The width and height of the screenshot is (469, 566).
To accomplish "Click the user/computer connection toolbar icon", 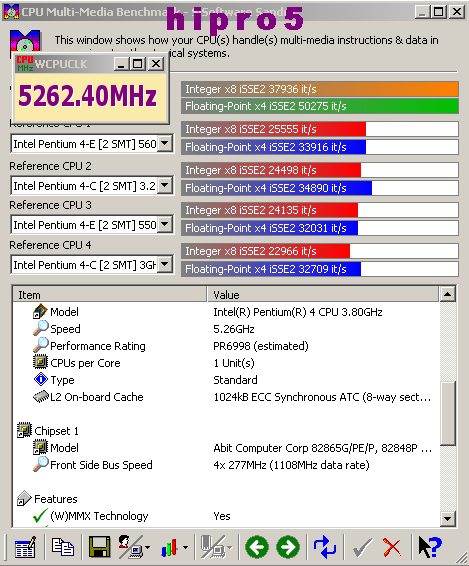I will tap(131, 547).
